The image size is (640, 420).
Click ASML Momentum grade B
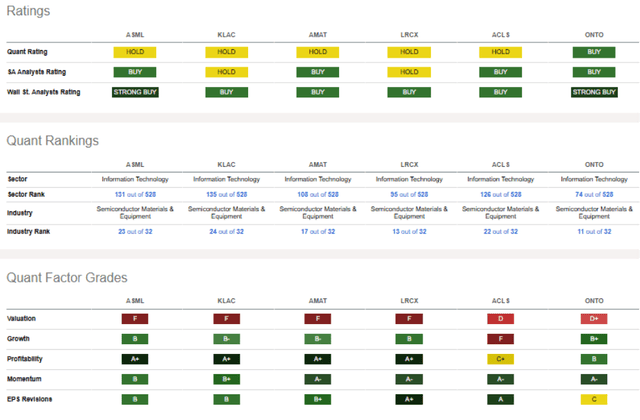(x=135, y=379)
